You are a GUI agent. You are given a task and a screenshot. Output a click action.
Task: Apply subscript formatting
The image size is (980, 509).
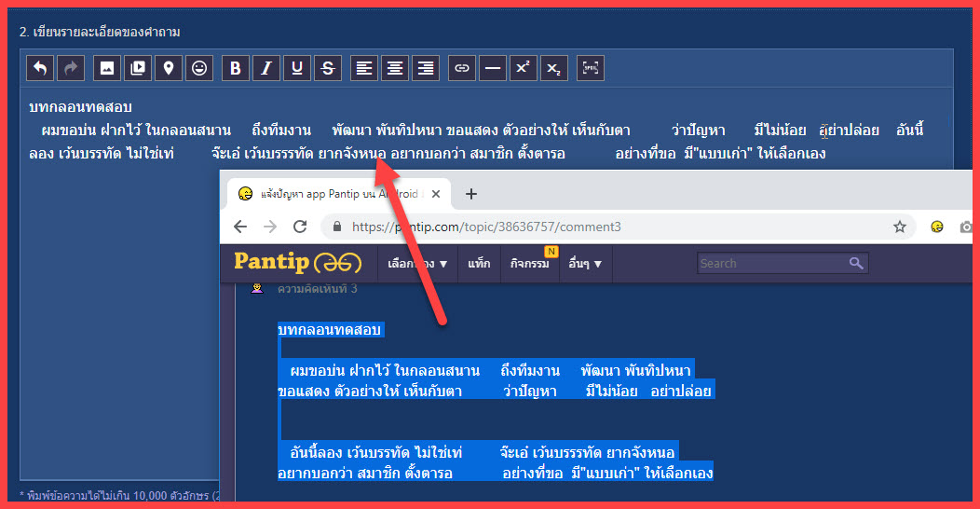point(553,68)
